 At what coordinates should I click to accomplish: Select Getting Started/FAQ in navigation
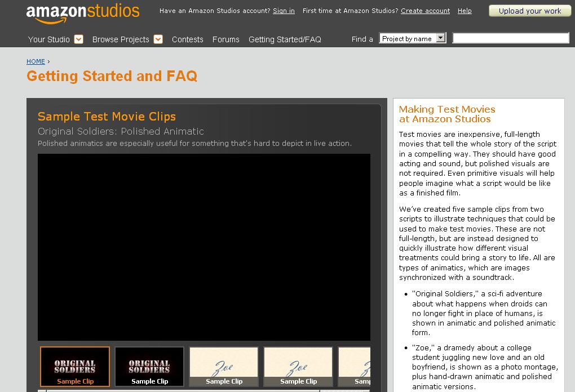[x=285, y=39]
